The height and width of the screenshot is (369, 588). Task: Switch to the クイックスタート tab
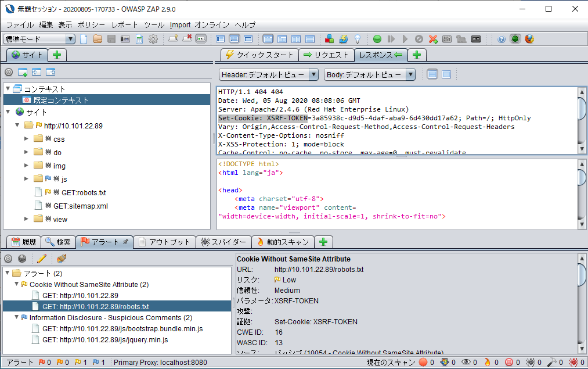click(x=259, y=55)
